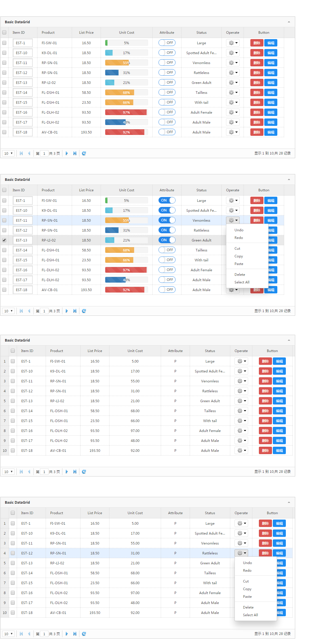Screen dimensions: 321x644
Task: Open the gear dropdown for EST-16 in the third grid
Action: [241, 431]
